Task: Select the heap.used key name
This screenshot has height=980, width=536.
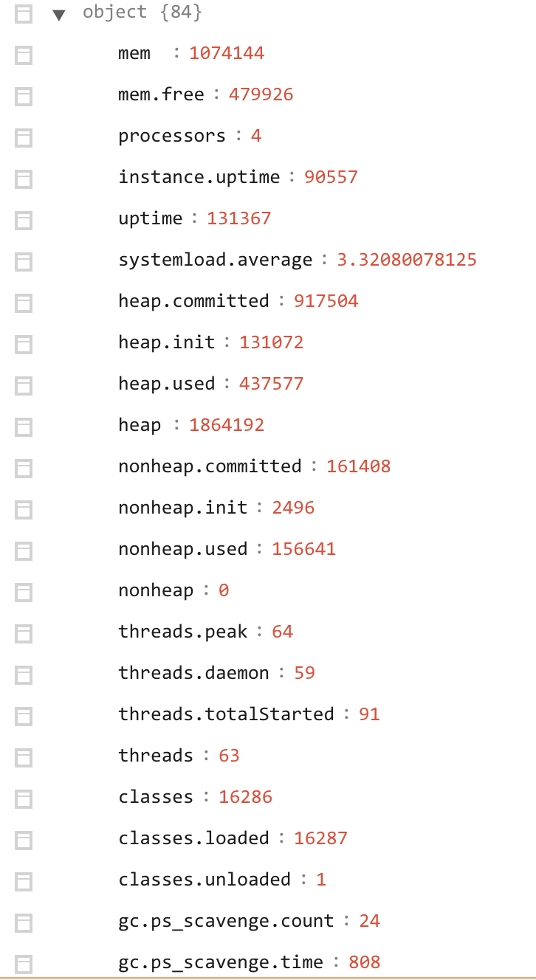Action: 167,384
